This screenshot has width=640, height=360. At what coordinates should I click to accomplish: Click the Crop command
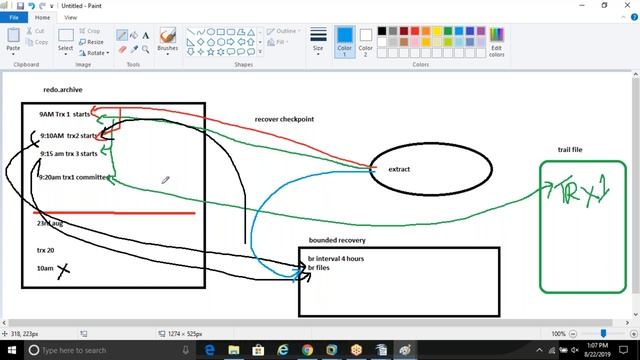click(89, 31)
